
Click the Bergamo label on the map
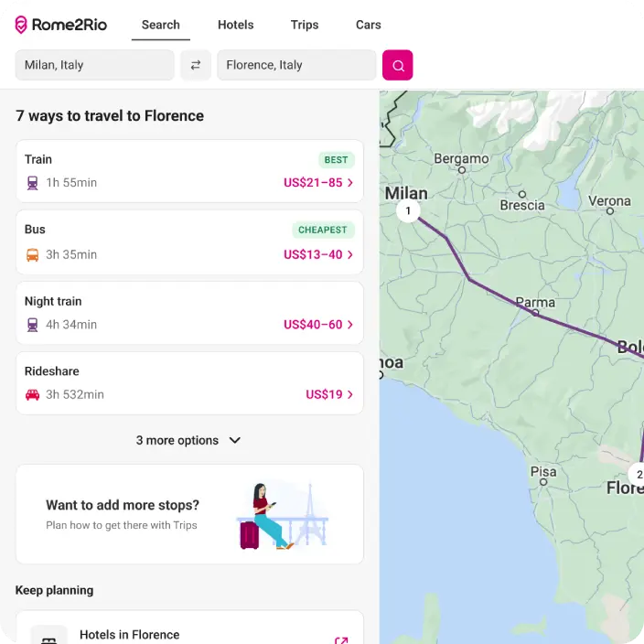461,158
